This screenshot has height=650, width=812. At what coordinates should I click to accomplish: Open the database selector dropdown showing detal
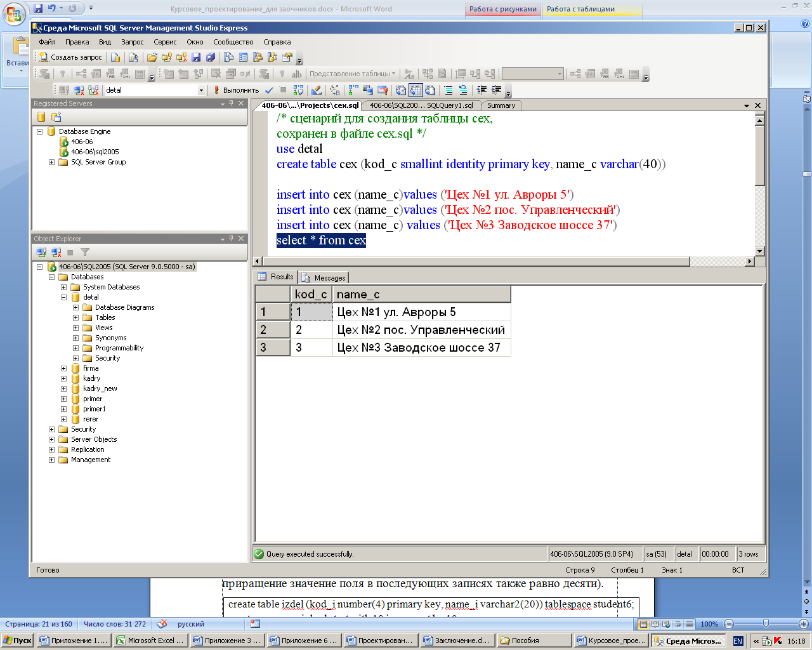pyautogui.click(x=201, y=90)
